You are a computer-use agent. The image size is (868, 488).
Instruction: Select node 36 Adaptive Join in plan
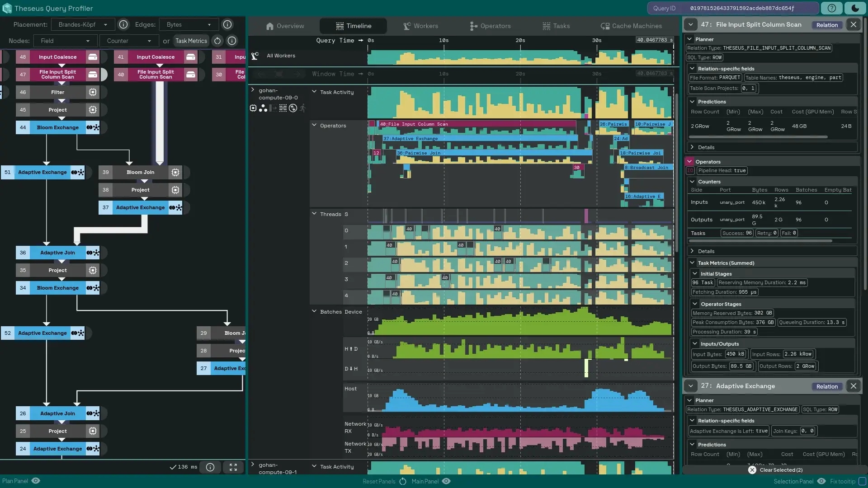[57, 253]
